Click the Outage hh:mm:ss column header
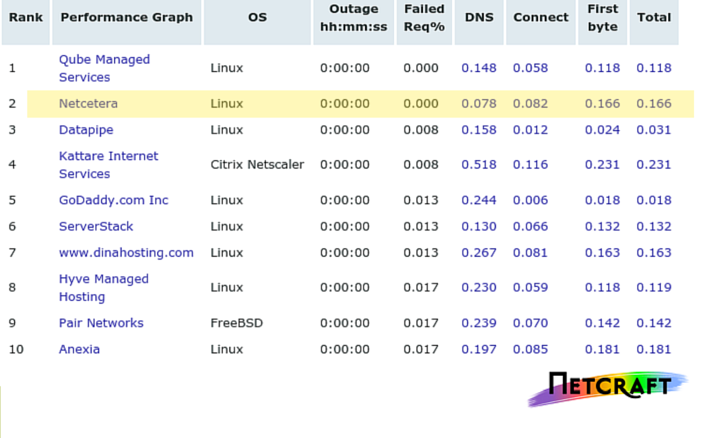 [354, 22]
